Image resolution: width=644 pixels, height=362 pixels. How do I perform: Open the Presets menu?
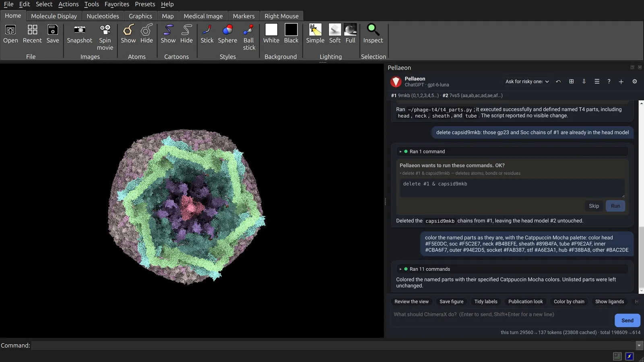(145, 4)
